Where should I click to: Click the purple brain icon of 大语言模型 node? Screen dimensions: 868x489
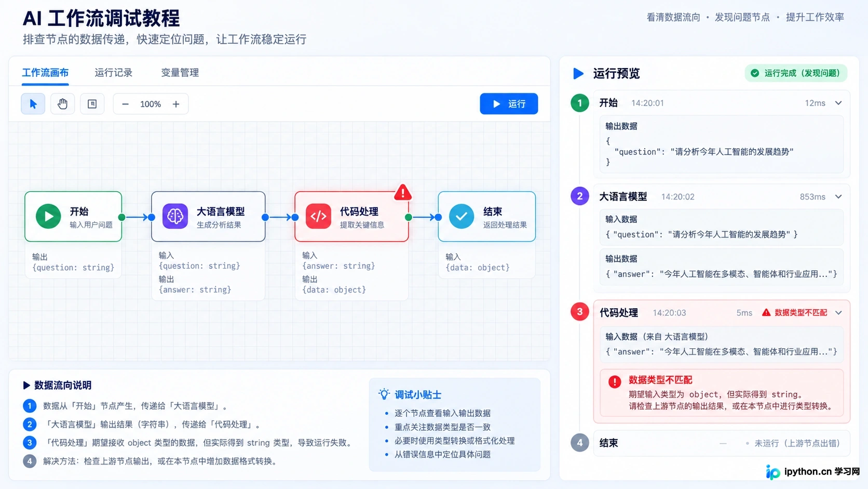[x=175, y=216]
